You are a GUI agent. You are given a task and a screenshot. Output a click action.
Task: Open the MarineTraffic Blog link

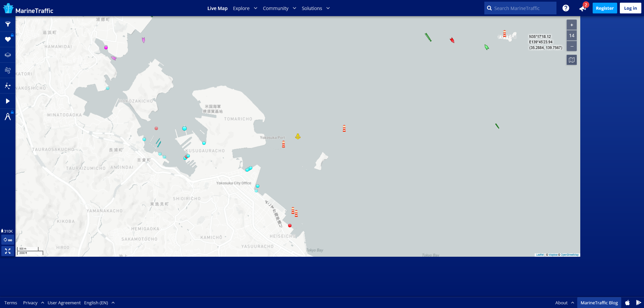click(599, 303)
